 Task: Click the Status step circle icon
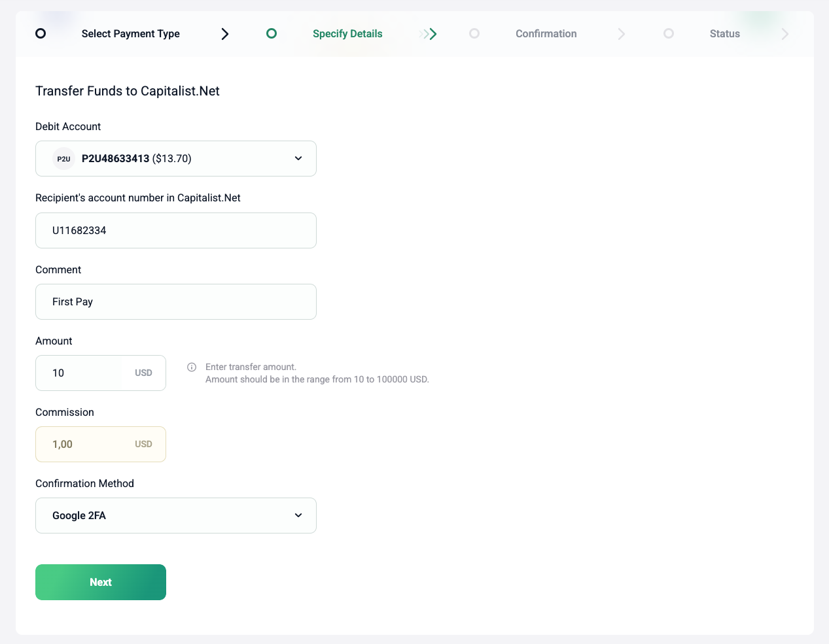coord(669,33)
